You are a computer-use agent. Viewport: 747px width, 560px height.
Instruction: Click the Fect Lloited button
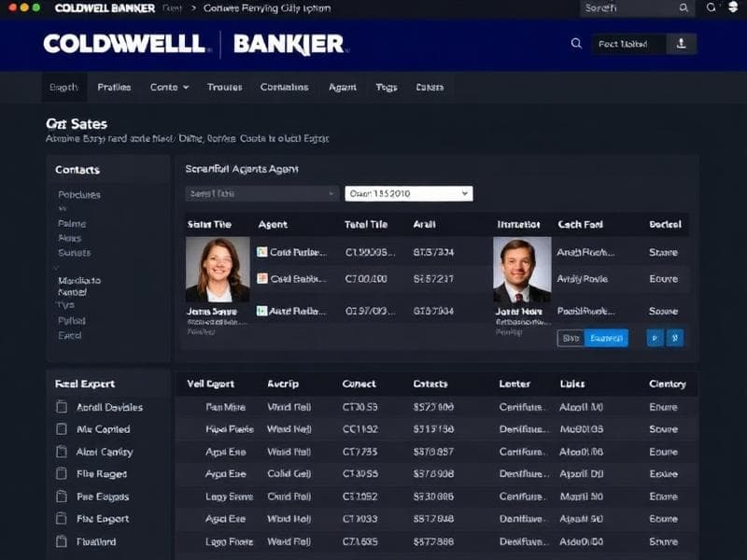(x=628, y=44)
